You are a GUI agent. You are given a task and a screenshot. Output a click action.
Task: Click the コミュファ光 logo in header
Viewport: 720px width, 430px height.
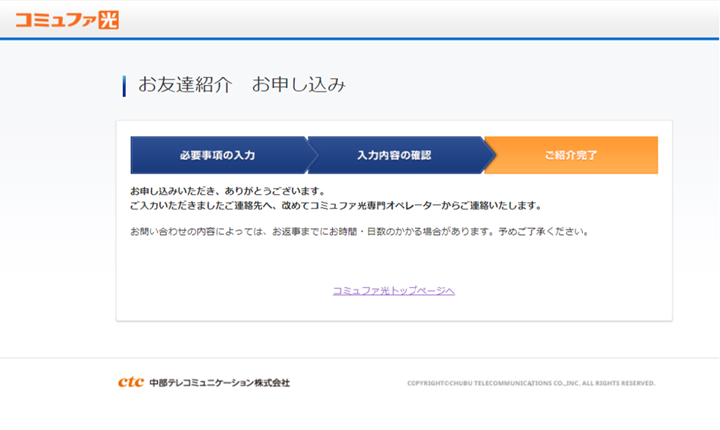point(67,20)
